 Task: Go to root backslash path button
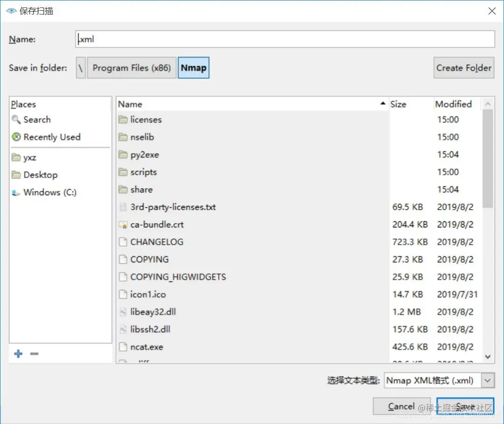(x=81, y=68)
